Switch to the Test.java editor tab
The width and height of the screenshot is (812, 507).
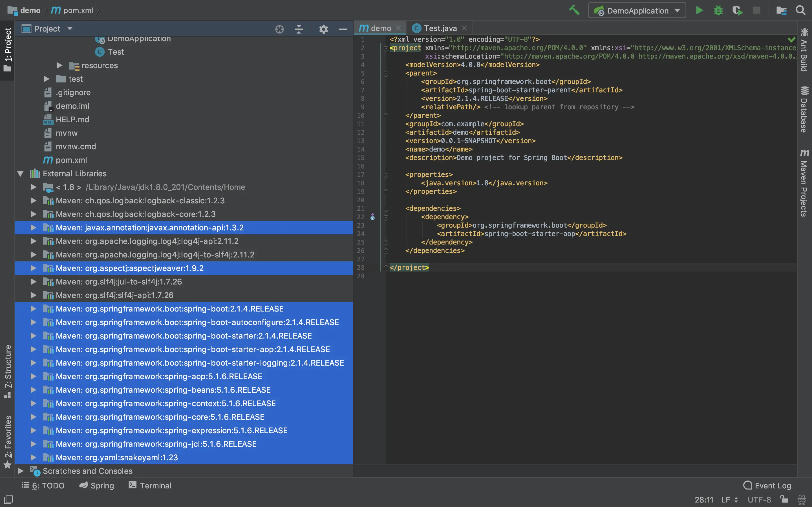click(x=440, y=28)
